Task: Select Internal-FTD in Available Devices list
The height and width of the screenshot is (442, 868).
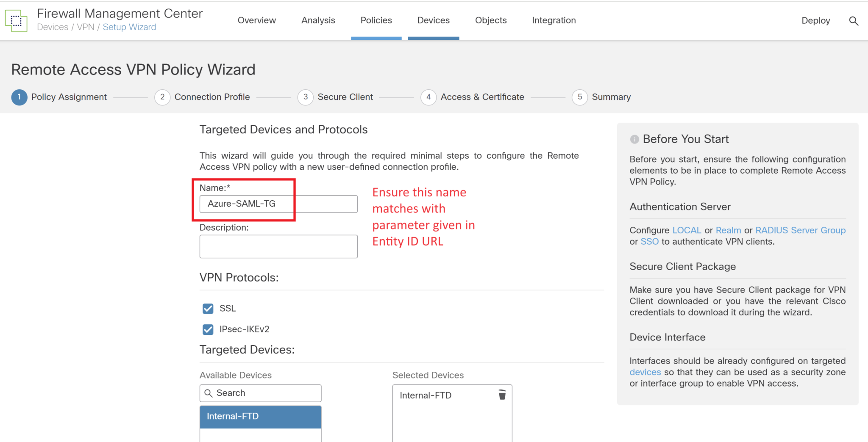Action: 260,416
